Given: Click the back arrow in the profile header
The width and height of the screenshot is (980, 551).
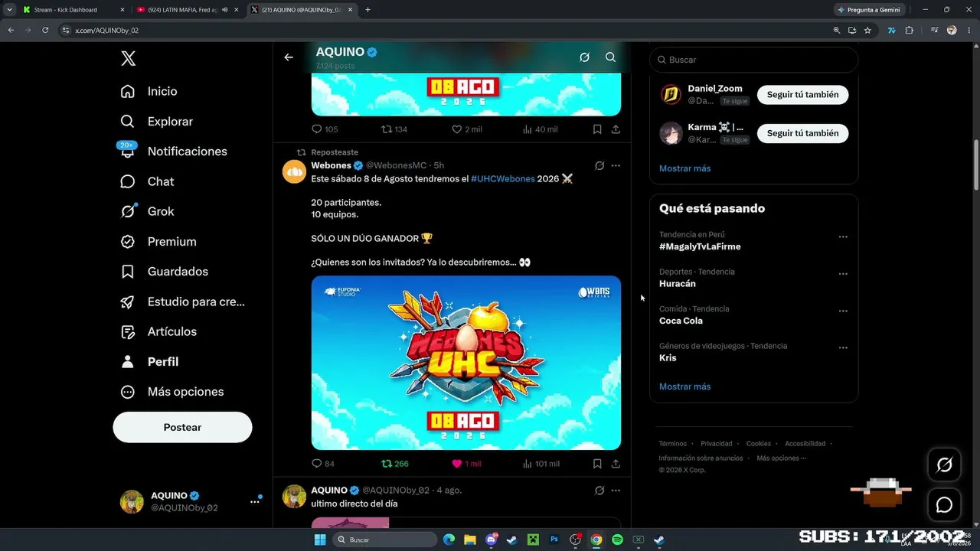Looking at the screenshot, I should click(289, 57).
